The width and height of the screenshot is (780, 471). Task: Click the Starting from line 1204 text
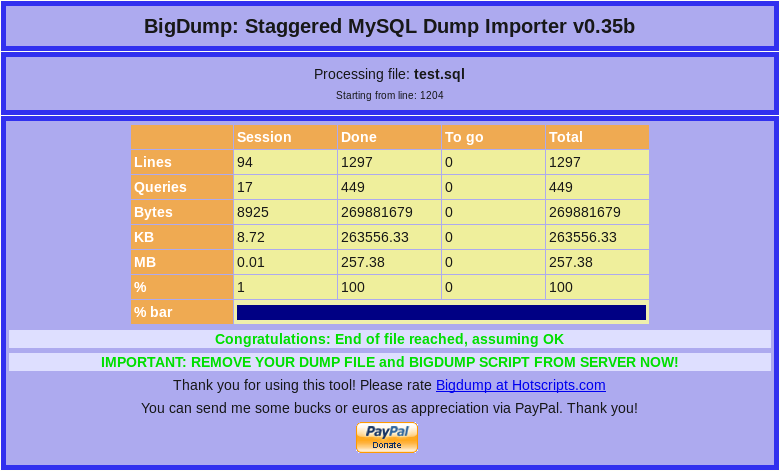click(x=389, y=96)
